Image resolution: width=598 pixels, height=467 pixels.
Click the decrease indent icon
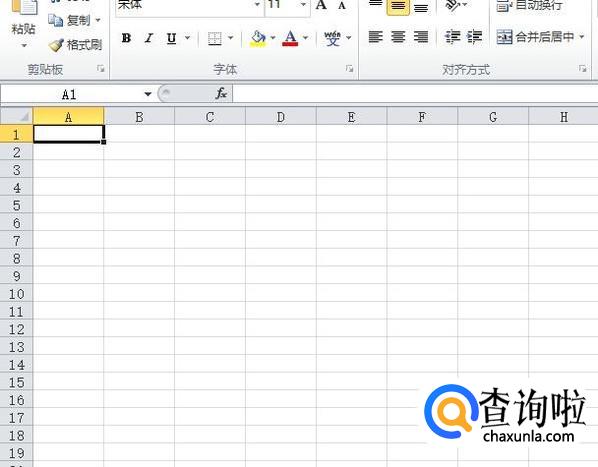tap(452, 37)
